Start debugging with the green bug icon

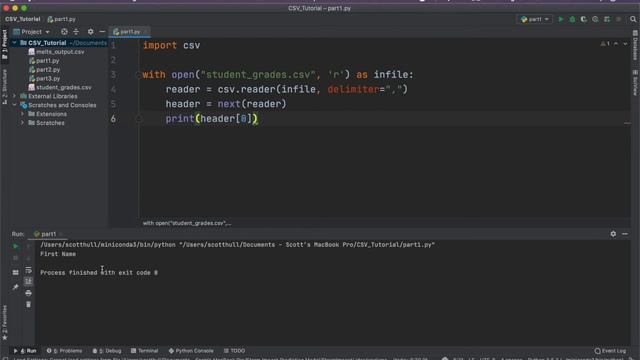(572, 19)
